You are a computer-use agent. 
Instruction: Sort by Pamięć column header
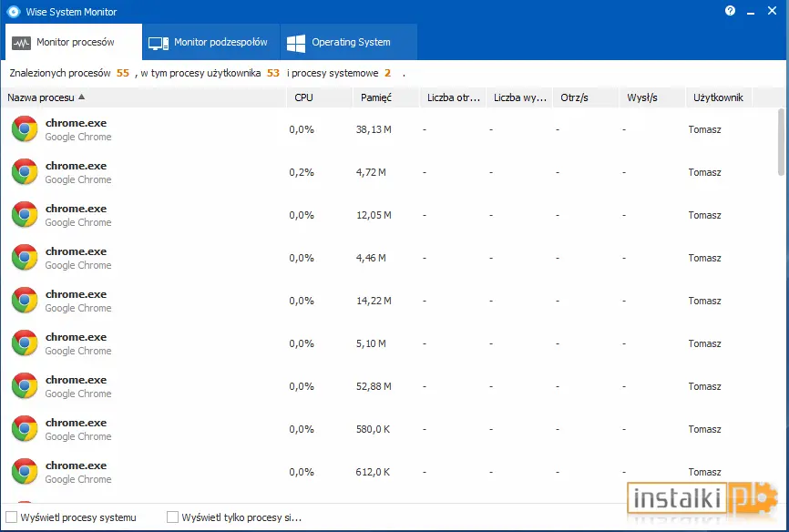pos(386,97)
